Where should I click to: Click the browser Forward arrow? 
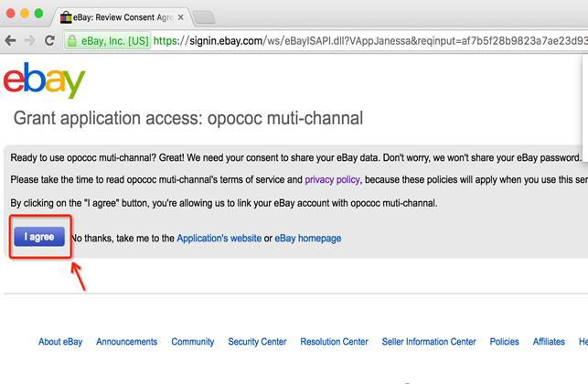29,40
